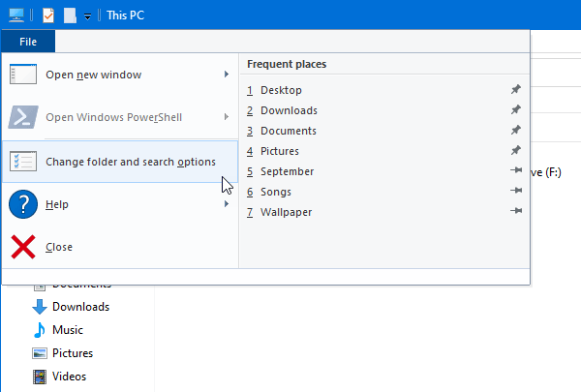The width and height of the screenshot is (581, 392).
Task: Click the Pictures landscape icon in sidebar
Action: (x=40, y=353)
